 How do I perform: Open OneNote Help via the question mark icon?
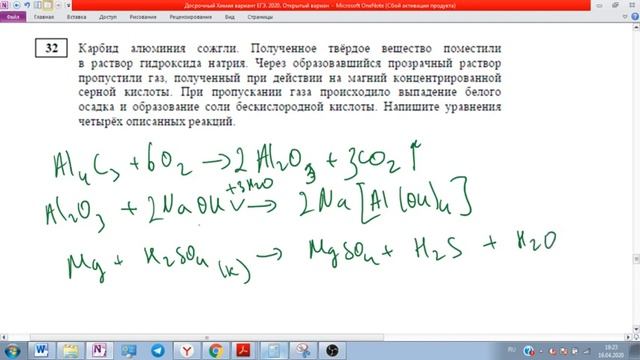635,17
